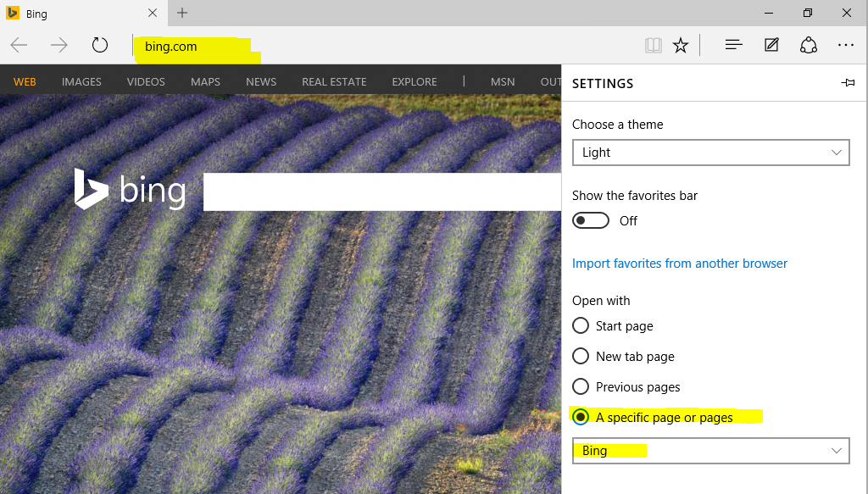Select New tab page radio option
This screenshot has width=868, height=494.
(580, 356)
